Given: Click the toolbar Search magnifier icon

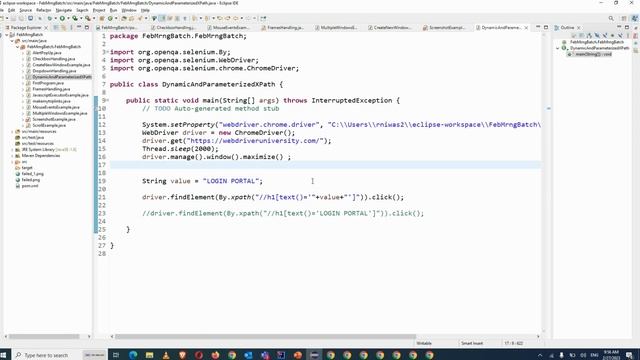Looking at the screenshot, I should (x=611, y=18).
